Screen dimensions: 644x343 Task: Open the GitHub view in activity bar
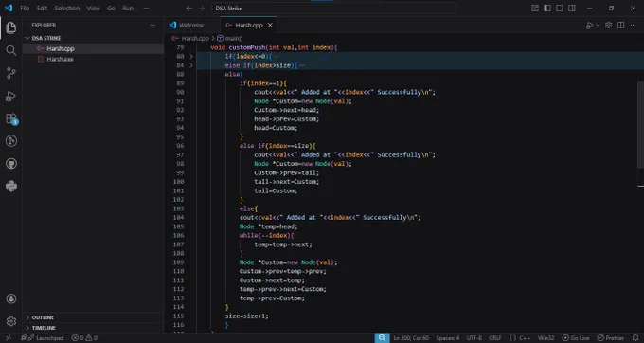pyautogui.click(x=11, y=164)
